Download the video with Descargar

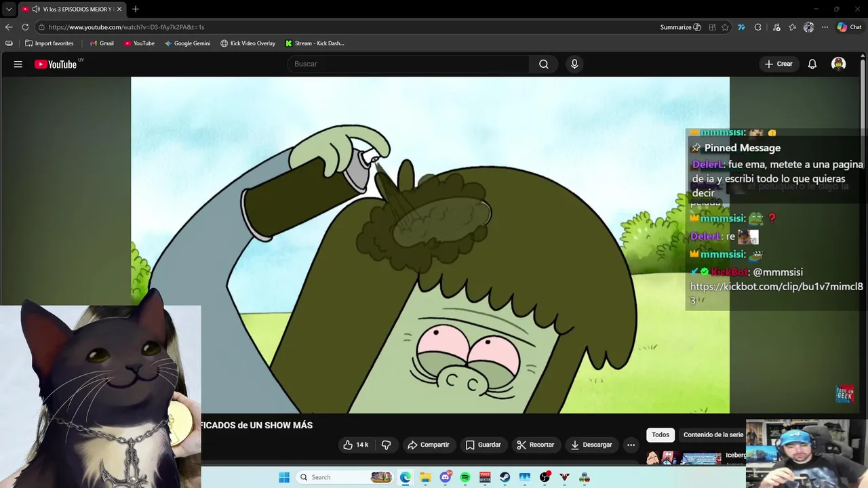[x=591, y=445]
